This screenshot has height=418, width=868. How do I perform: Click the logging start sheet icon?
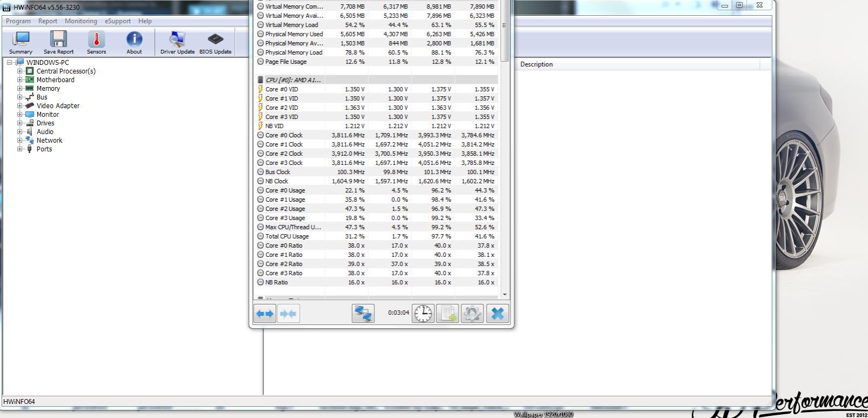click(x=447, y=314)
